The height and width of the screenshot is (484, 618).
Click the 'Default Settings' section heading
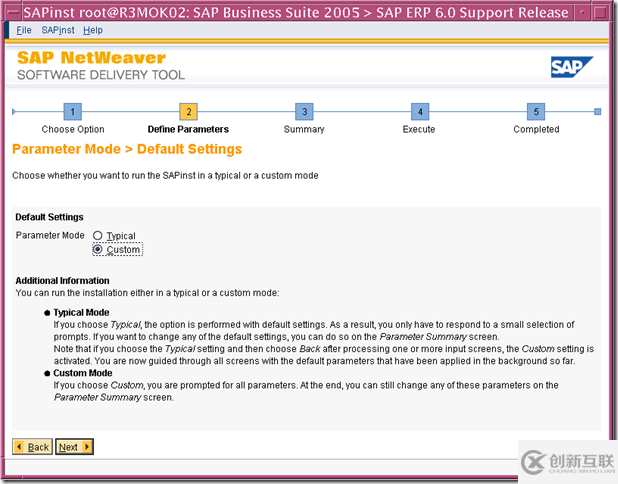coord(49,217)
